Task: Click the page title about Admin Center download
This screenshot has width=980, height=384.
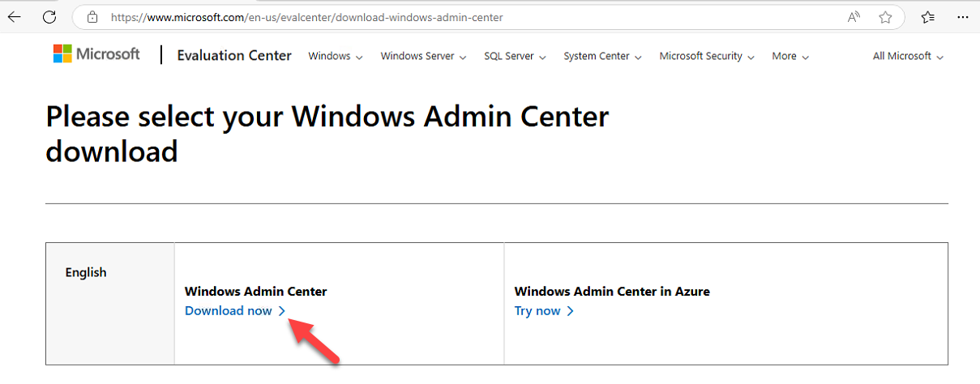Action: [x=327, y=134]
